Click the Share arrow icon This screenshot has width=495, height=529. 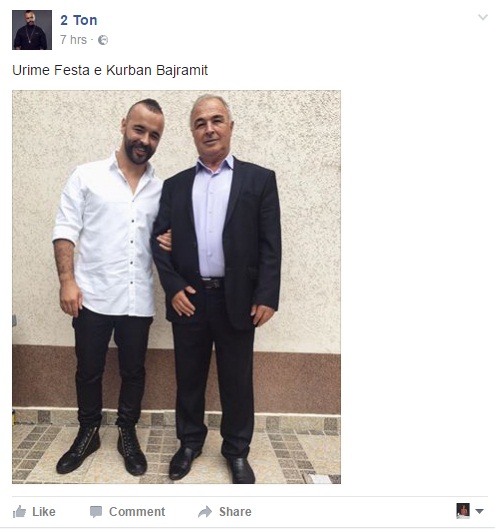205,511
